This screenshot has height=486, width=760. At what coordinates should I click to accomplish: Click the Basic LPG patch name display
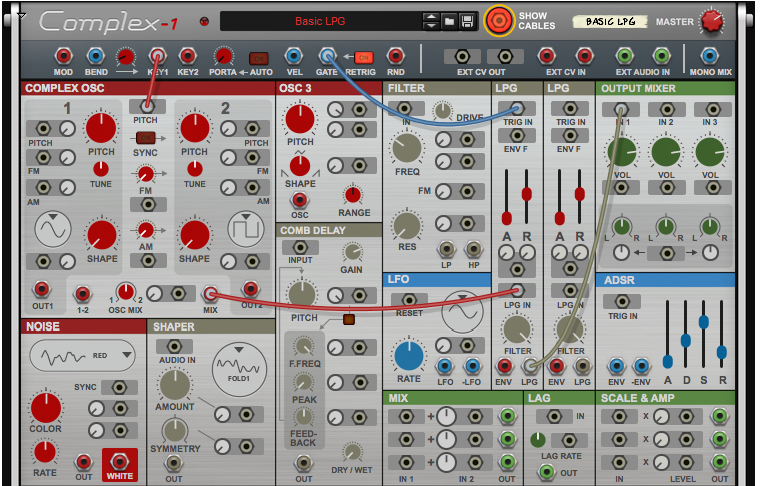pyautogui.click(x=320, y=21)
